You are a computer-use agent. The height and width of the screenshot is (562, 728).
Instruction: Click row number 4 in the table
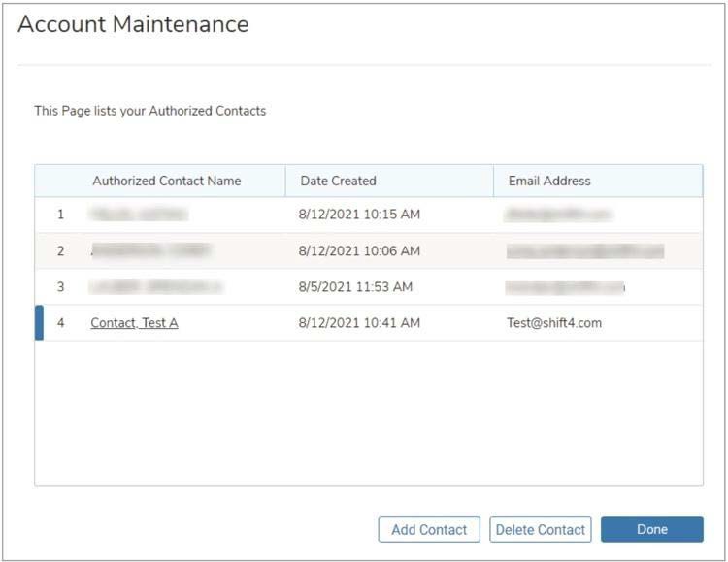tap(60, 323)
